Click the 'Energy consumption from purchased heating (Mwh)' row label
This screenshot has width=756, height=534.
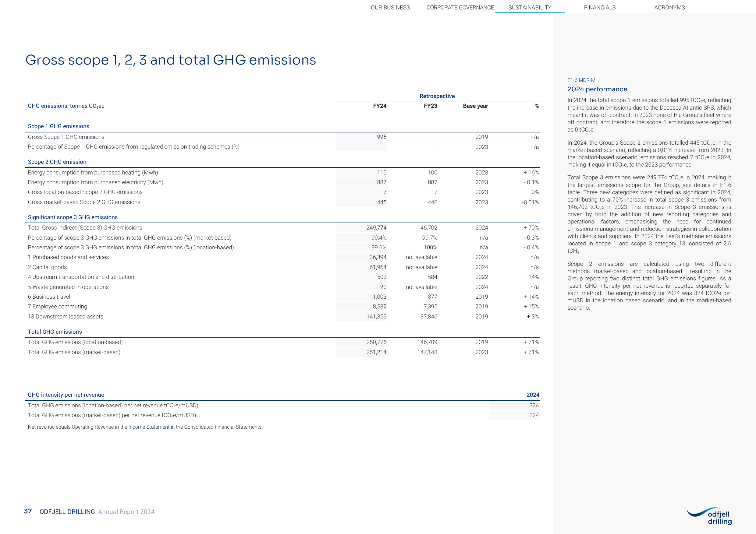(x=93, y=172)
